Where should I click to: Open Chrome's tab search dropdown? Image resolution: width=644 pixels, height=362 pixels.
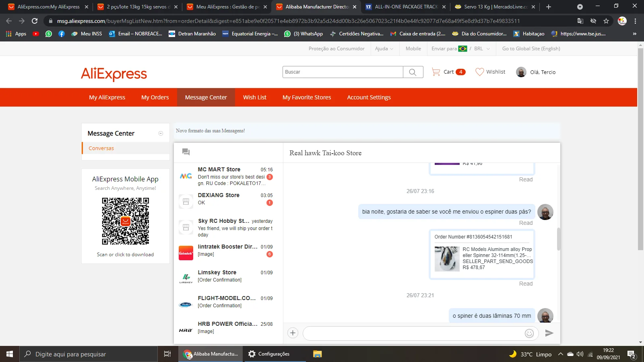pyautogui.click(x=580, y=7)
